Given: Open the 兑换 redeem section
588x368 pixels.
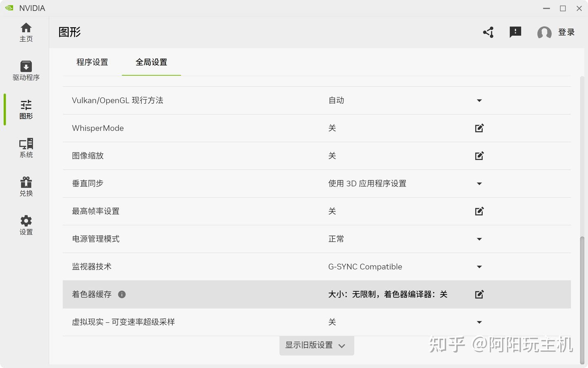Looking at the screenshot, I should point(26,187).
